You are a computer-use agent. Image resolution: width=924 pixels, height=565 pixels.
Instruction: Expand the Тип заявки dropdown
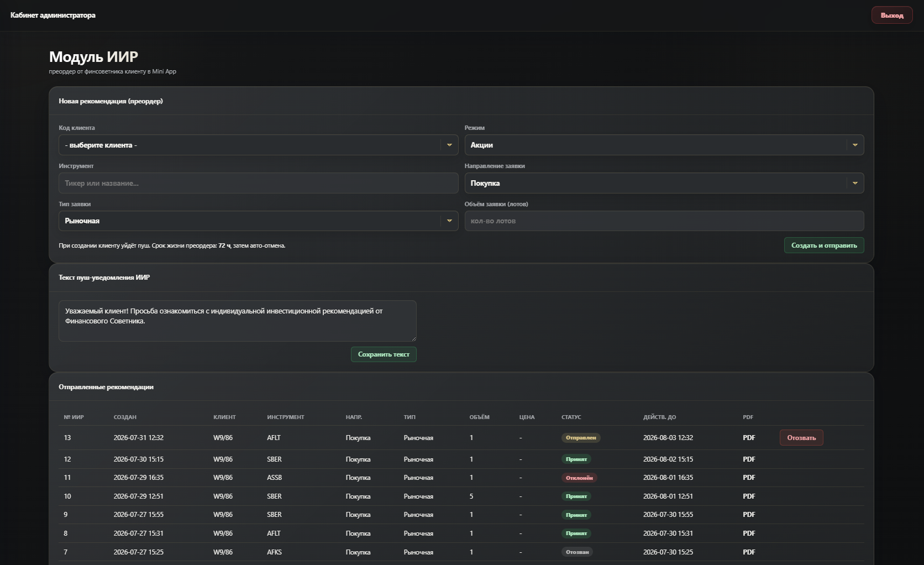258,221
